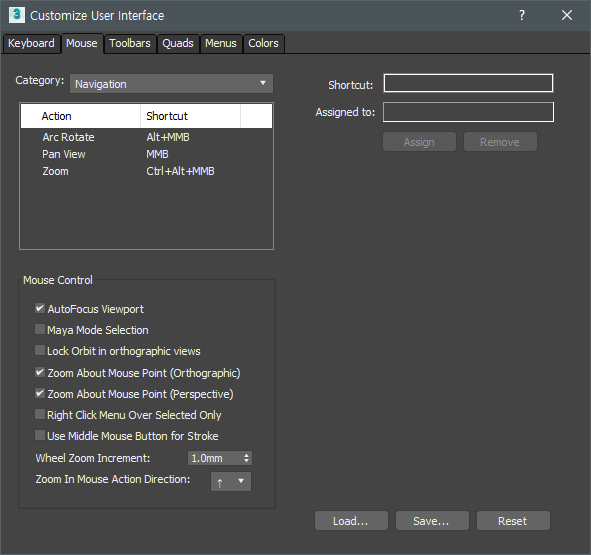Click the Shortcut column header
Image resolution: width=591 pixels, height=555 pixels.
[x=190, y=116]
